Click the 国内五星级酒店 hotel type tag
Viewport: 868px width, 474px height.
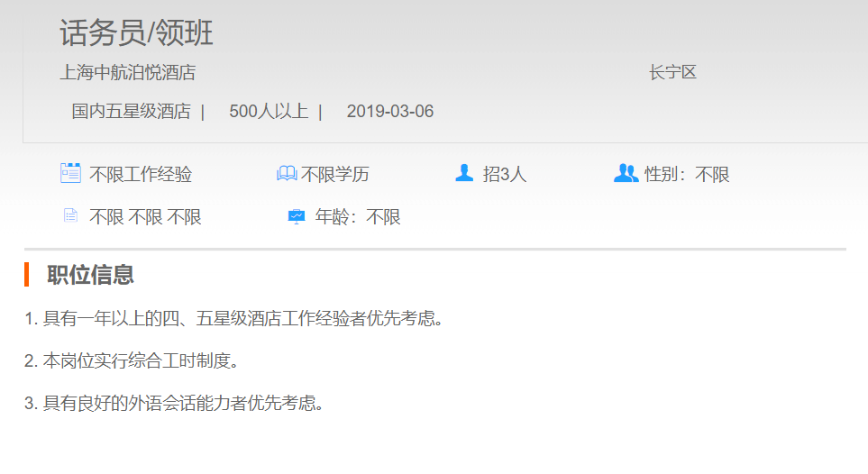click(x=131, y=112)
